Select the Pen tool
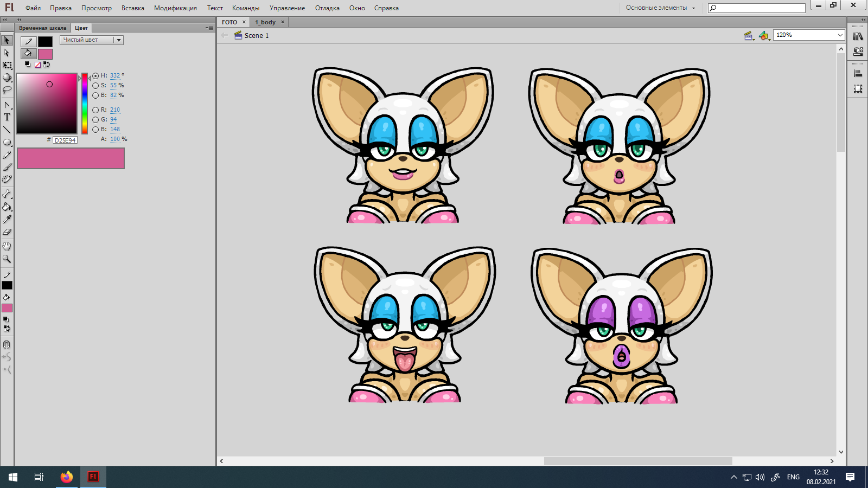This screenshot has width=868, height=488. [7, 105]
